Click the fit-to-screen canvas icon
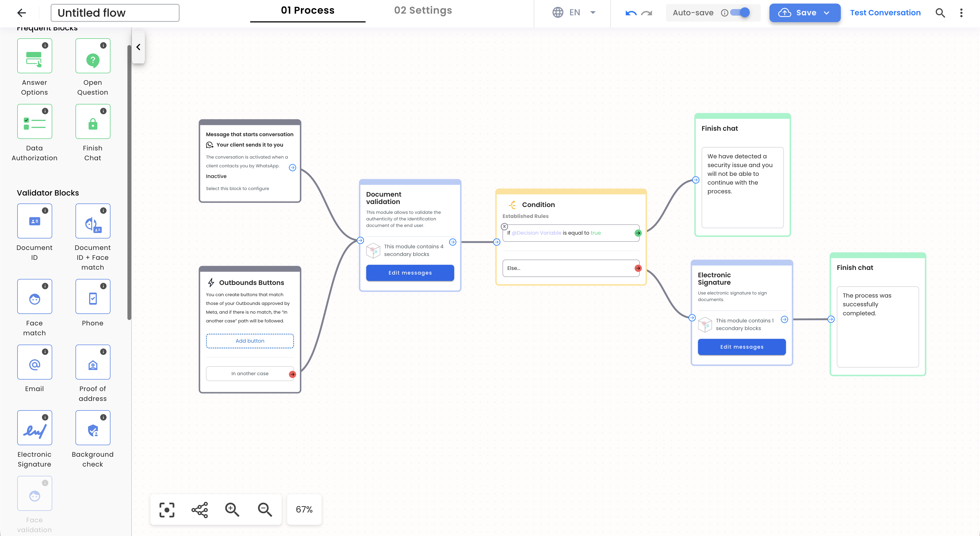The image size is (980, 536). point(167,510)
